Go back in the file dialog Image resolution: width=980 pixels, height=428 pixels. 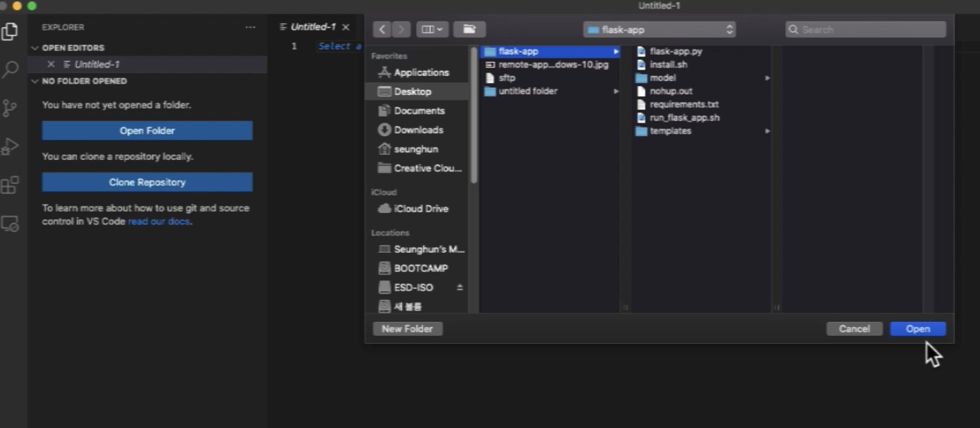pyautogui.click(x=382, y=29)
